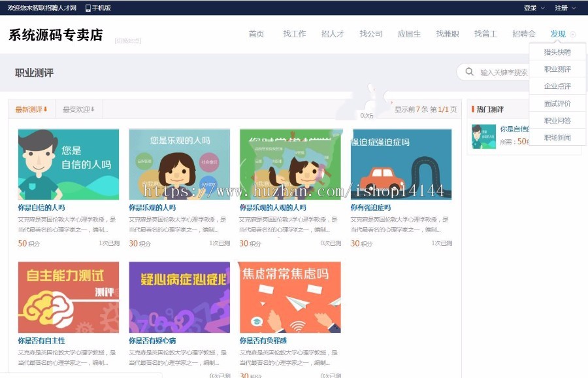Click the 50 积分 price text

point(29,243)
